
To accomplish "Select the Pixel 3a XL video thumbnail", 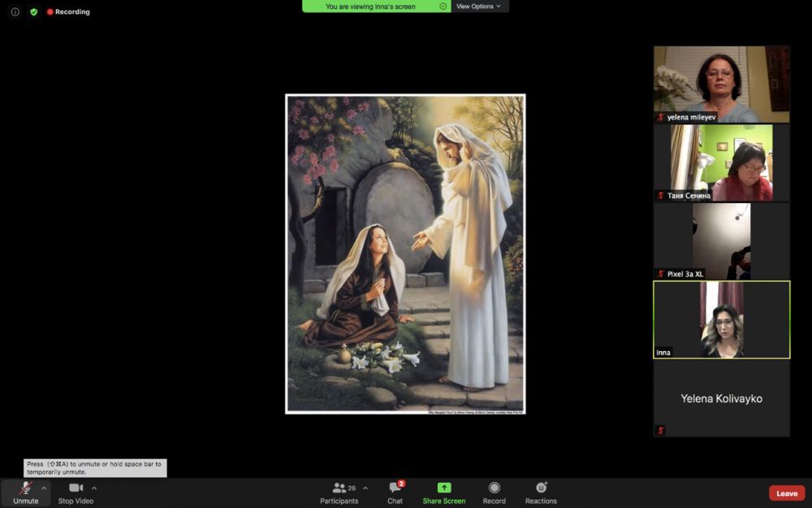I will (x=721, y=241).
